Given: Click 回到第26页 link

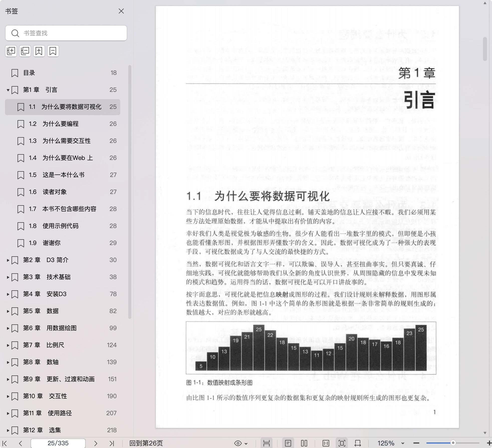Looking at the screenshot, I should pos(146,443).
